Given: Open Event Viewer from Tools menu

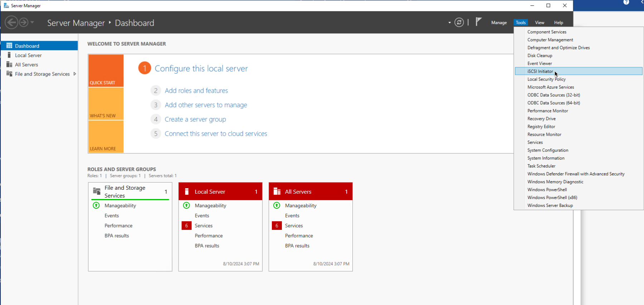Looking at the screenshot, I should pyautogui.click(x=579, y=63).
